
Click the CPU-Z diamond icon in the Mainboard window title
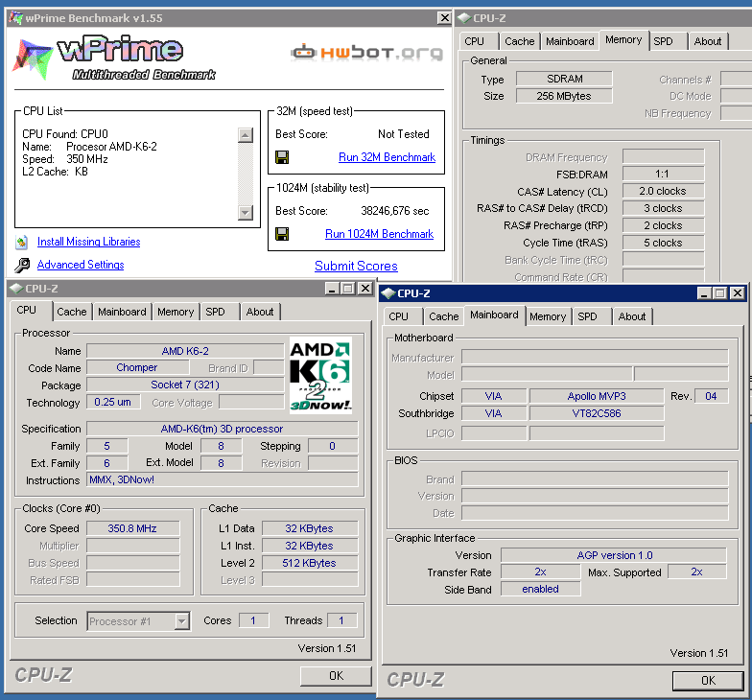388,293
